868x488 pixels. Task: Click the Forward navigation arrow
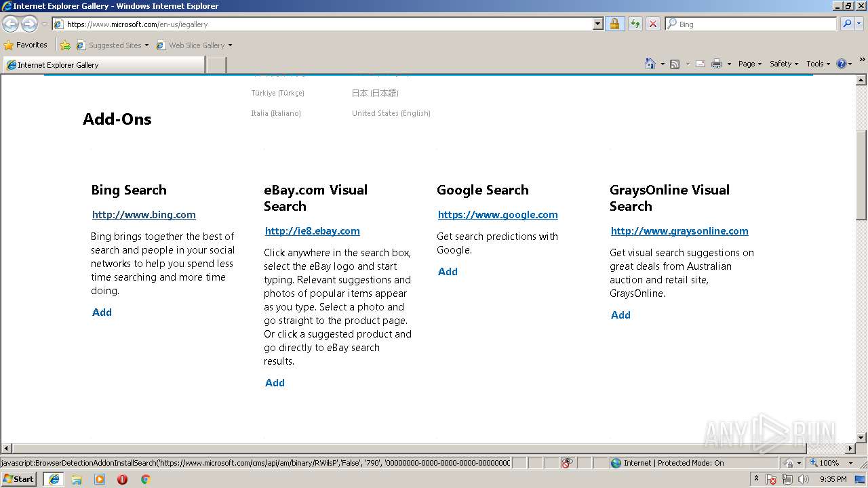pyautogui.click(x=29, y=24)
